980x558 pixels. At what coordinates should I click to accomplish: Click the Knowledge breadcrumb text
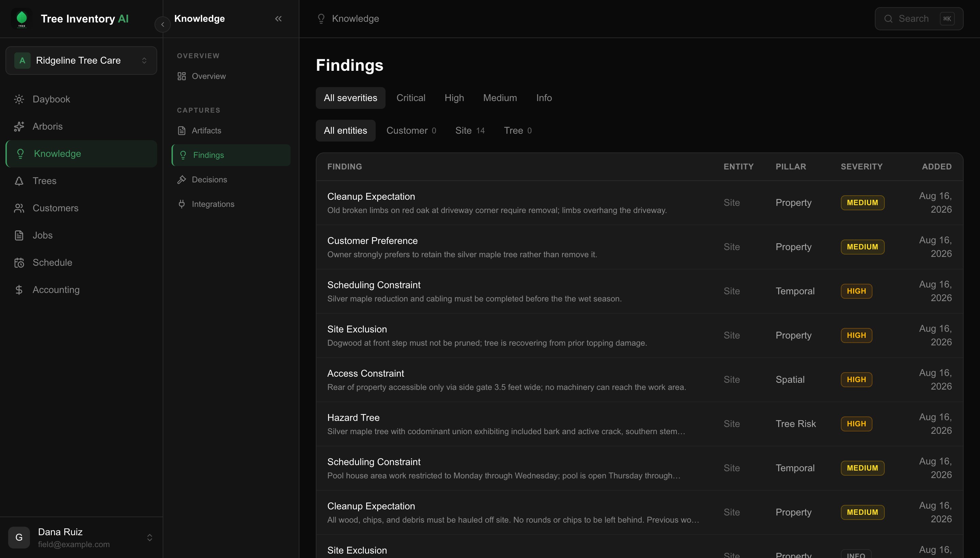pos(355,18)
